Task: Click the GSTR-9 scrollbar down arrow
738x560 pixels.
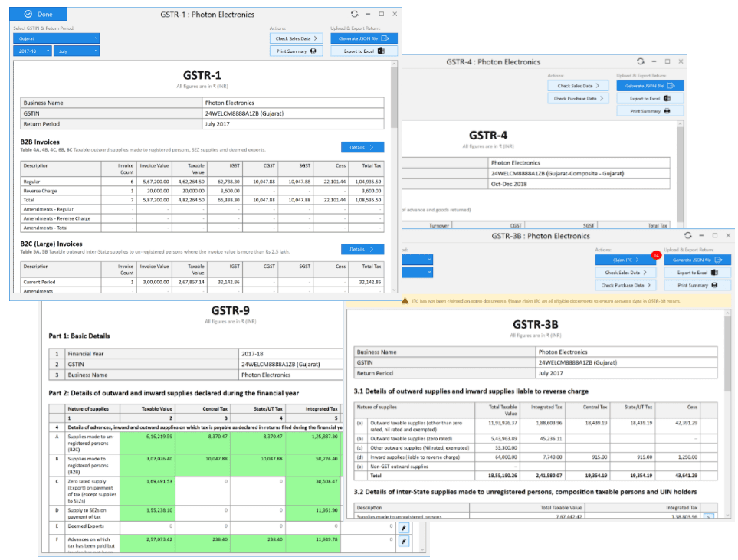Action: point(422,549)
